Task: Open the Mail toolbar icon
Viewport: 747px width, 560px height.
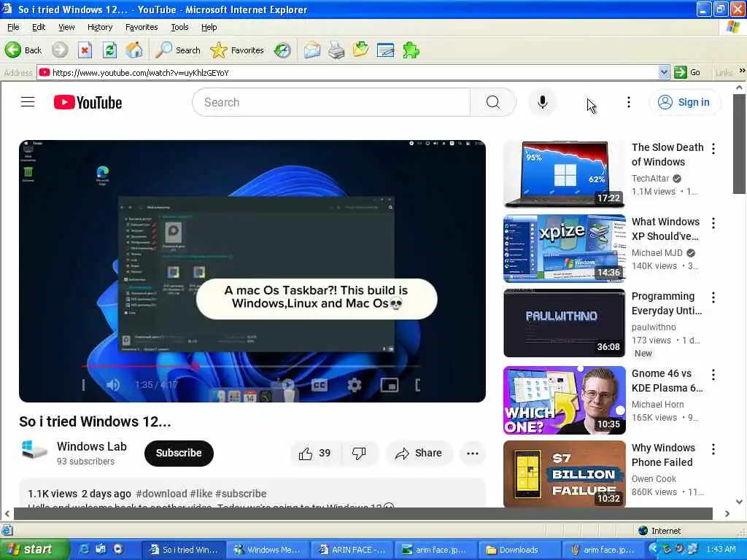Action: click(x=312, y=50)
